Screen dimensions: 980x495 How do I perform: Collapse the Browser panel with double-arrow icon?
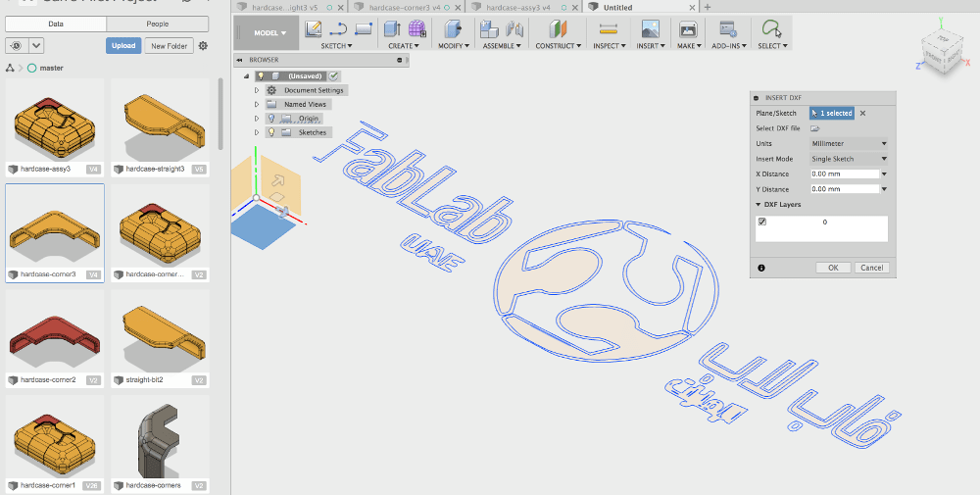239,60
